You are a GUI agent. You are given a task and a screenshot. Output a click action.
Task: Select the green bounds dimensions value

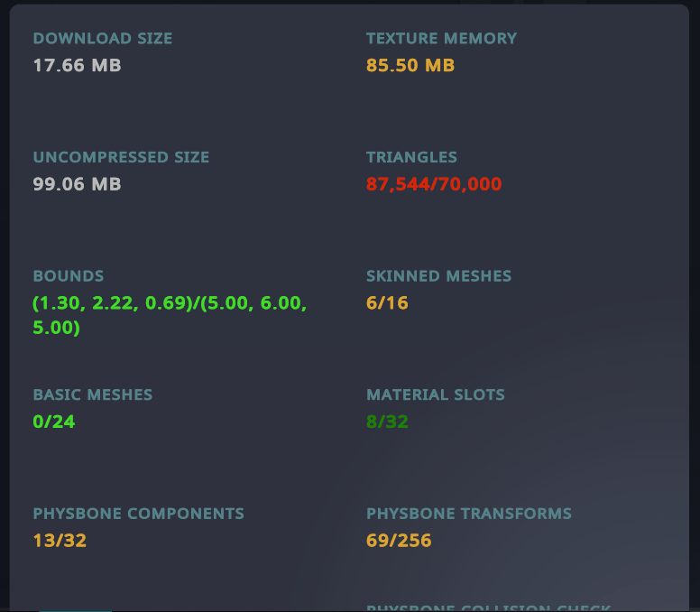tap(170, 315)
